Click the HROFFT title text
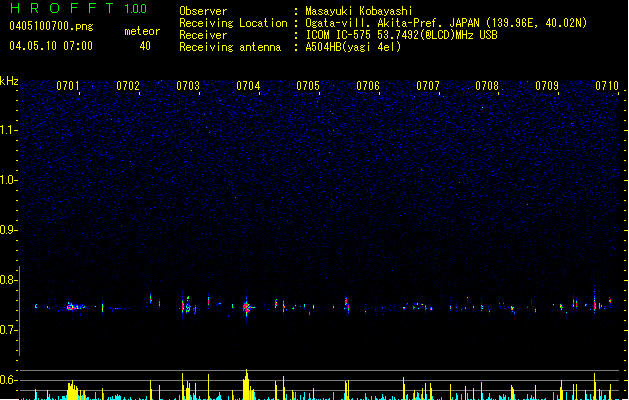The width and height of the screenshot is (629, 400). point(62,8)
